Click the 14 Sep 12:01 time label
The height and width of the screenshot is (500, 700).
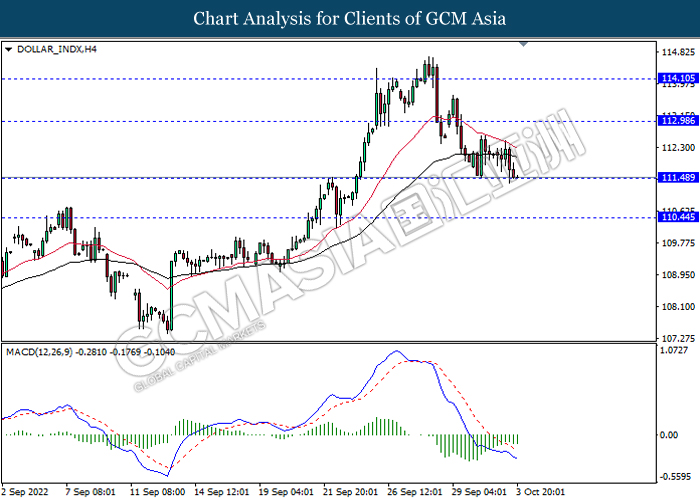click(x=222, y=492)
